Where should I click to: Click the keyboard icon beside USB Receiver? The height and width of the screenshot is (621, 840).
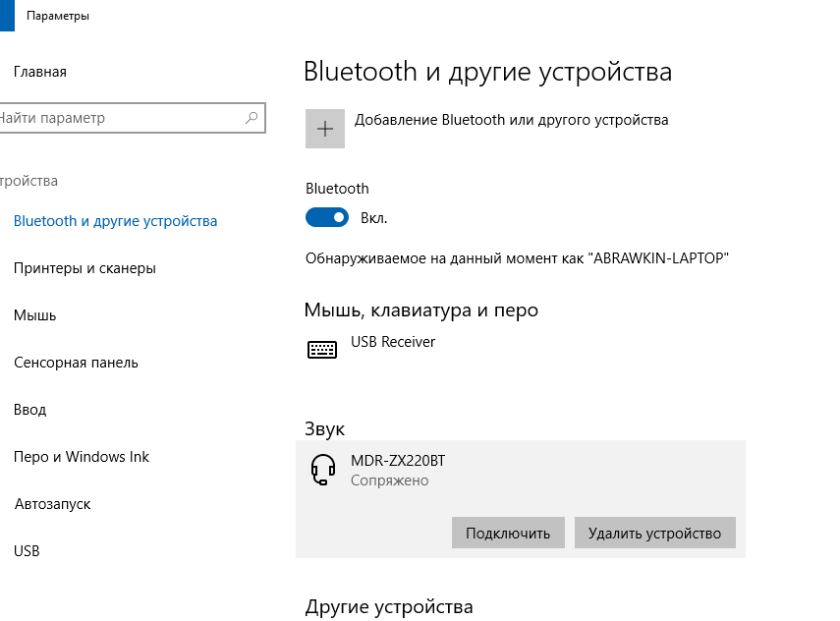(321, 350)
